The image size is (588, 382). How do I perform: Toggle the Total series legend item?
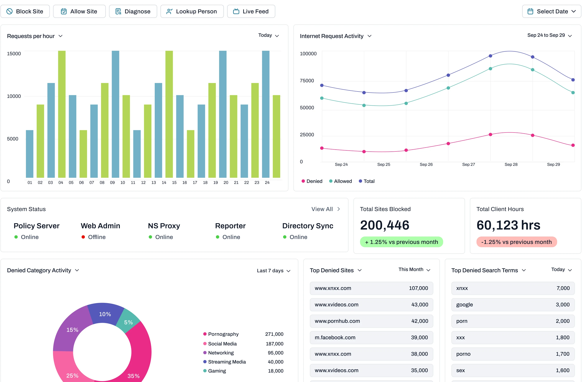[367, 181]
